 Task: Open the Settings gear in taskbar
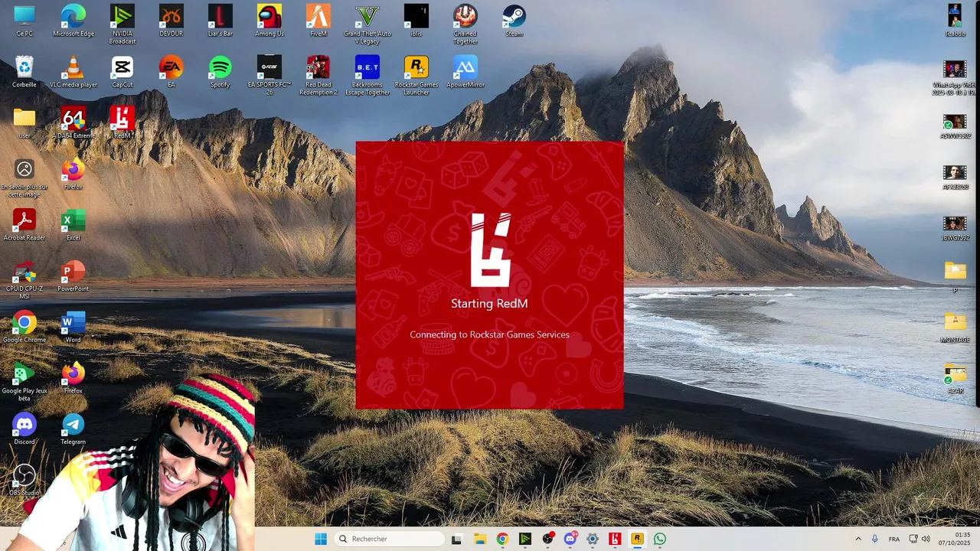point(592,539)
